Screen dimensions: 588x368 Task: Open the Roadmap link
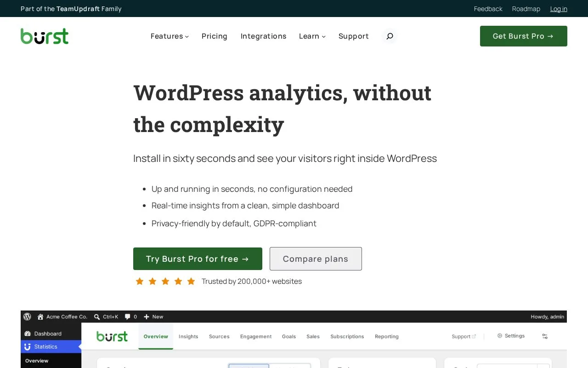[x=526, y=9]
